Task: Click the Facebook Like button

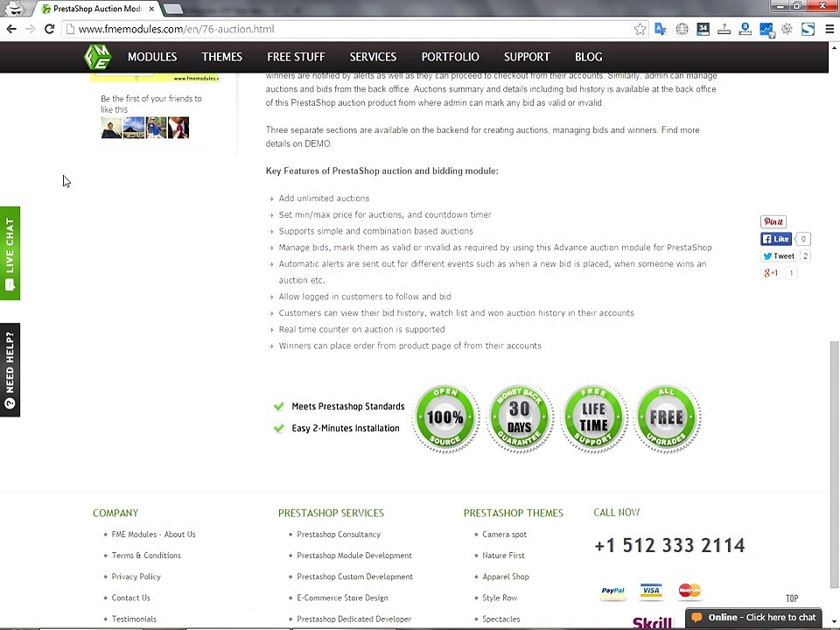Action: pos(776,239)
